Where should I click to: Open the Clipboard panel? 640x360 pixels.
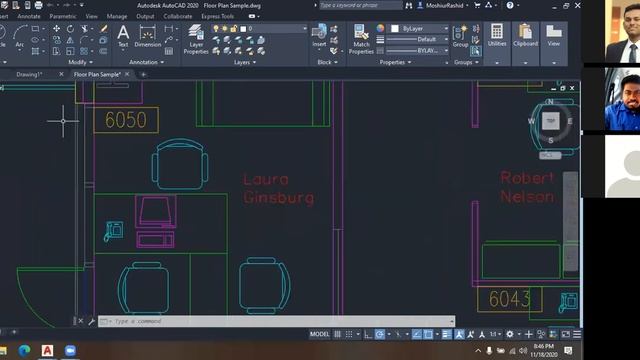(x=525, y=35)
